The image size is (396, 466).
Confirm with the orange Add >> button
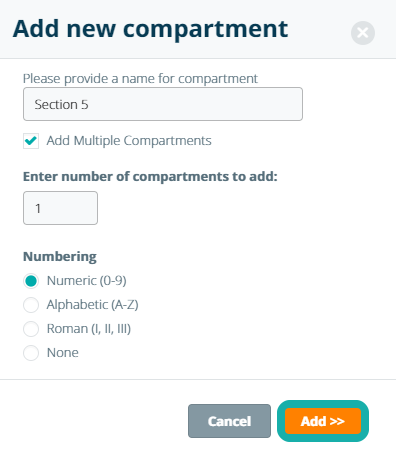pos(323,421)
